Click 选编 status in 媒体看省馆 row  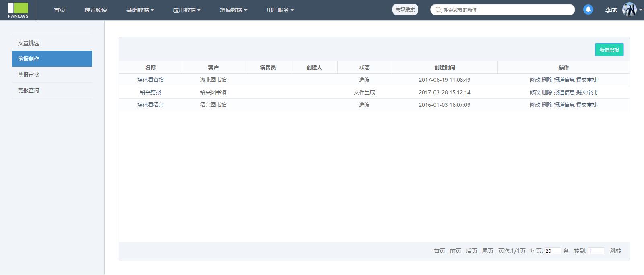365,80
